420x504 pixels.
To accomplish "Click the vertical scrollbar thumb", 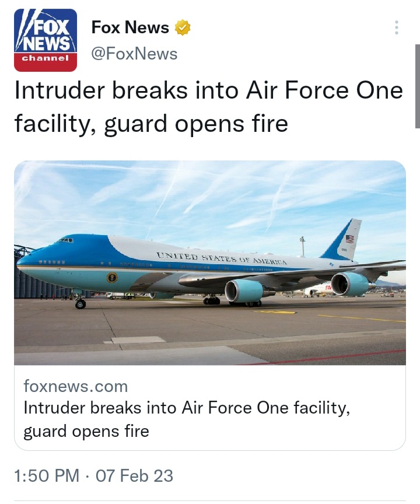I will [418, 86].
